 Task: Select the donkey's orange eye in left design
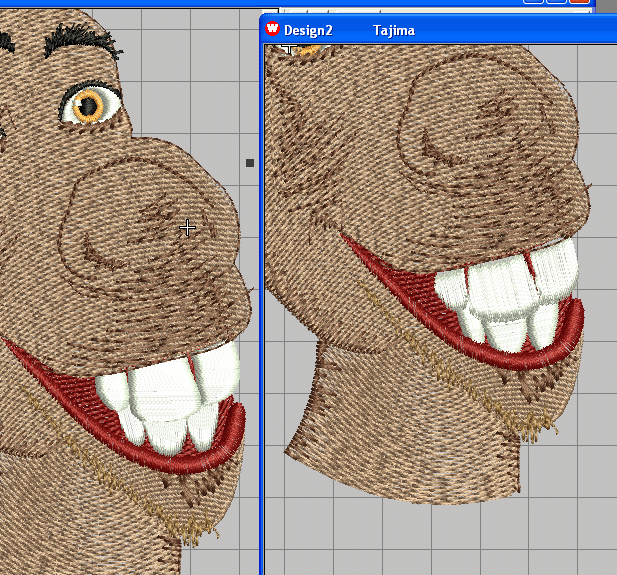(93, 102)
